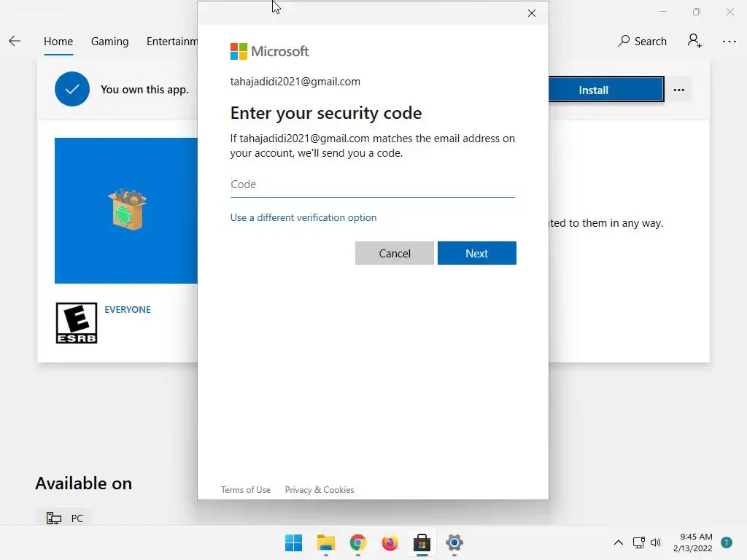Open File Explorer from taskbar

(x=326, y=542)
